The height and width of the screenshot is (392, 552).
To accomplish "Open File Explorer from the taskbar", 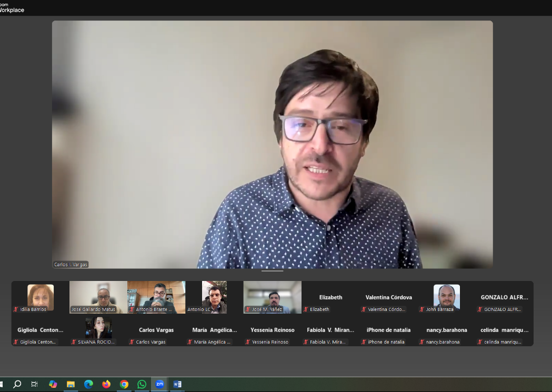I will point(71,384).
